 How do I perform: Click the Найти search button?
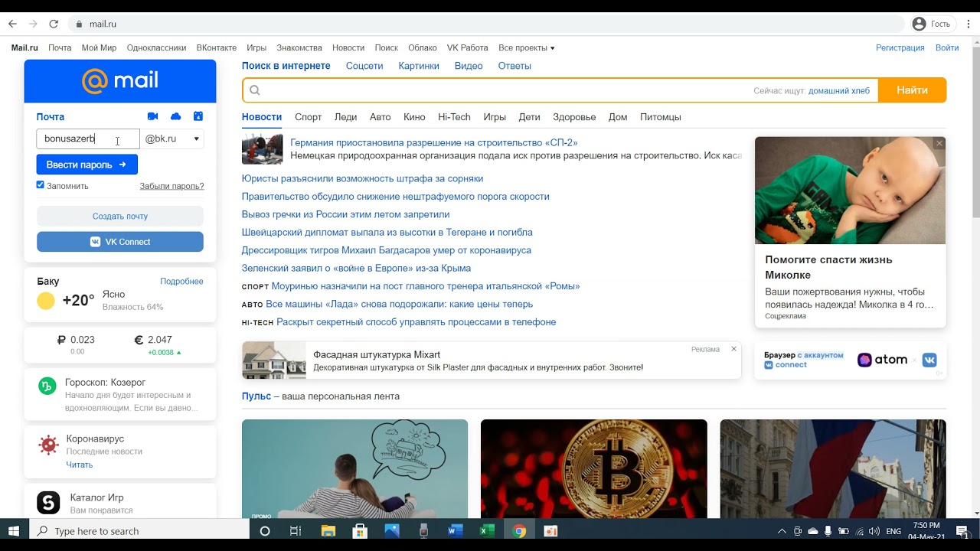click(912, 90)
